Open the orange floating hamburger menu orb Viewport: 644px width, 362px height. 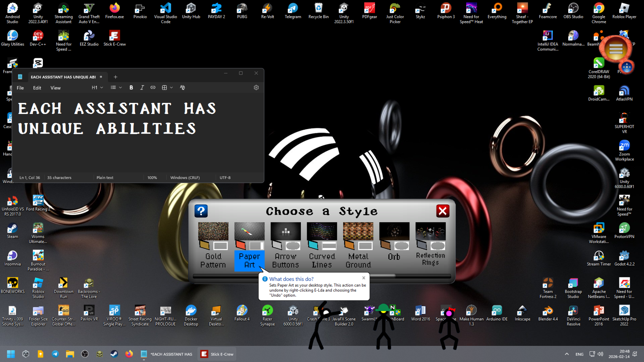[616, 49]
